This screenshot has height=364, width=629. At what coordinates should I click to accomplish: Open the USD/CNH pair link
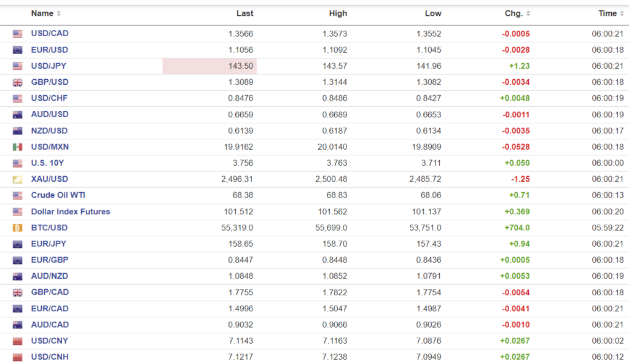point(50,357)
